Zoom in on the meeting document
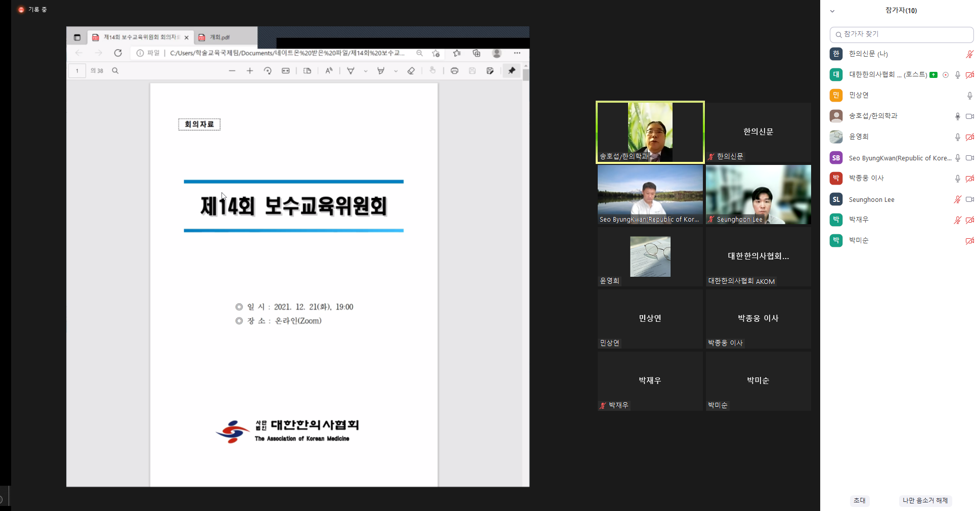980x511 pixels. tap(250, 71)
